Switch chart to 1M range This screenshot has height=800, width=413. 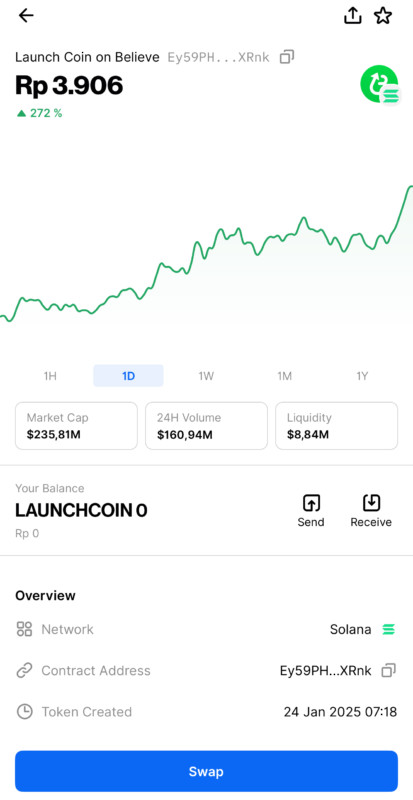(284, 376)
